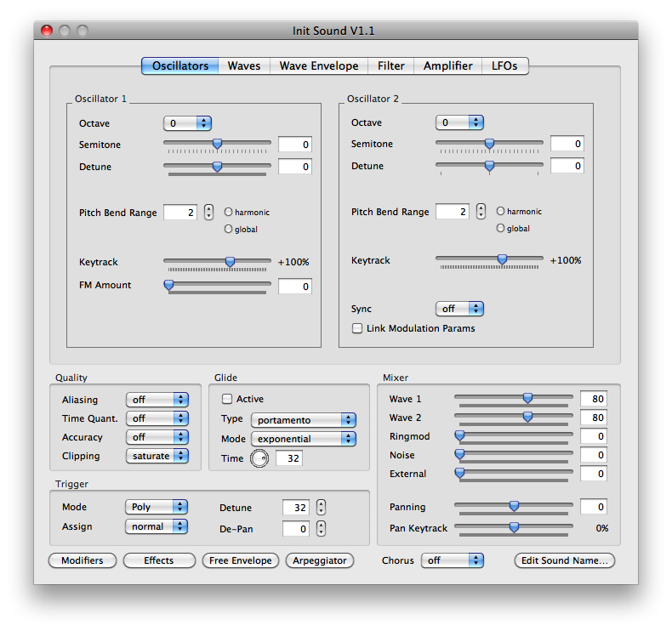Click the Panning slider thumb
The width and height of the screenshot is (672, 631).
(514, 506)
